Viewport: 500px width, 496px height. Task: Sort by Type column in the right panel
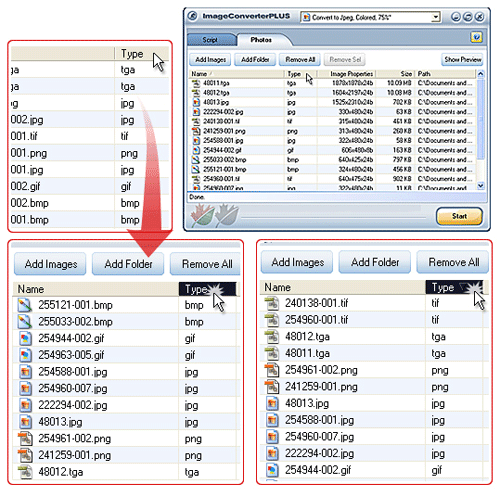tap(454, 287)
